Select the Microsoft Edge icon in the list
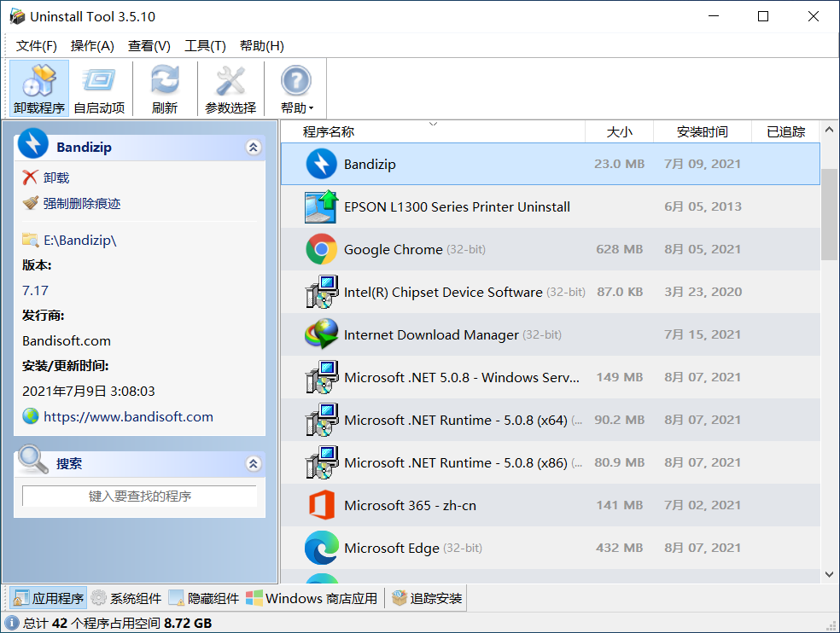The image size is (840, 633). (x=322, y=548)
